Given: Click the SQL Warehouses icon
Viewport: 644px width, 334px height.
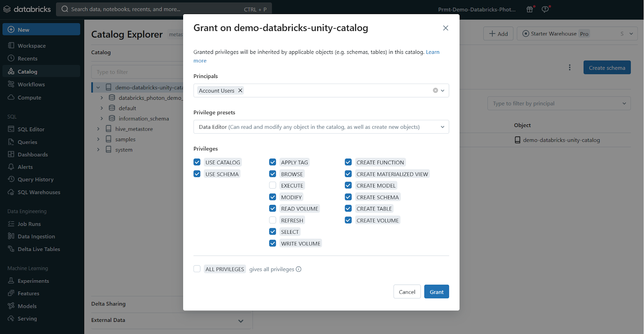Looking at the screenshot, I should [x=11, y=192].
